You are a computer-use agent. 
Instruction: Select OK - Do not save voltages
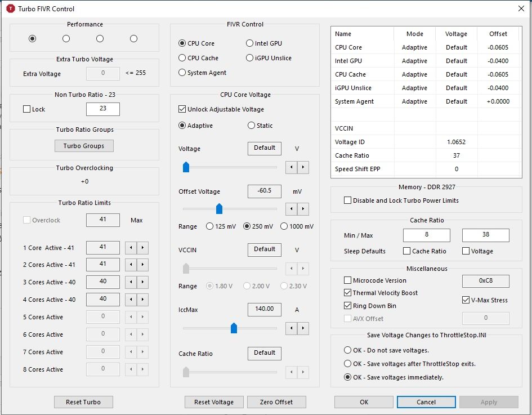tap(386, 350)
